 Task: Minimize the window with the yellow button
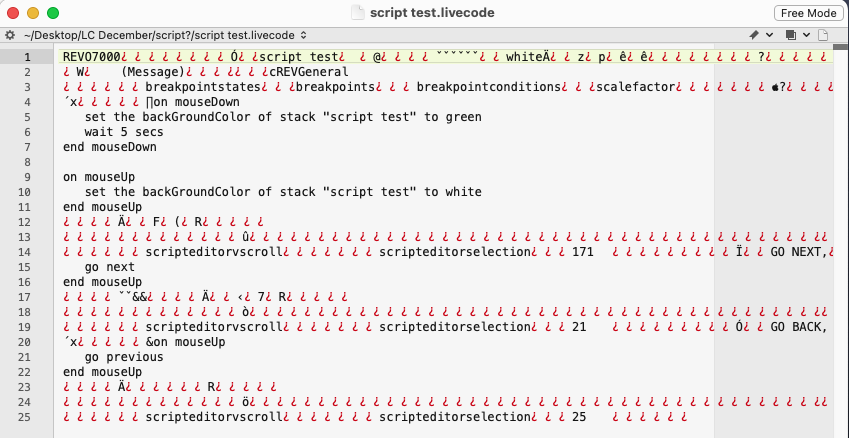[x=33, y=13]
